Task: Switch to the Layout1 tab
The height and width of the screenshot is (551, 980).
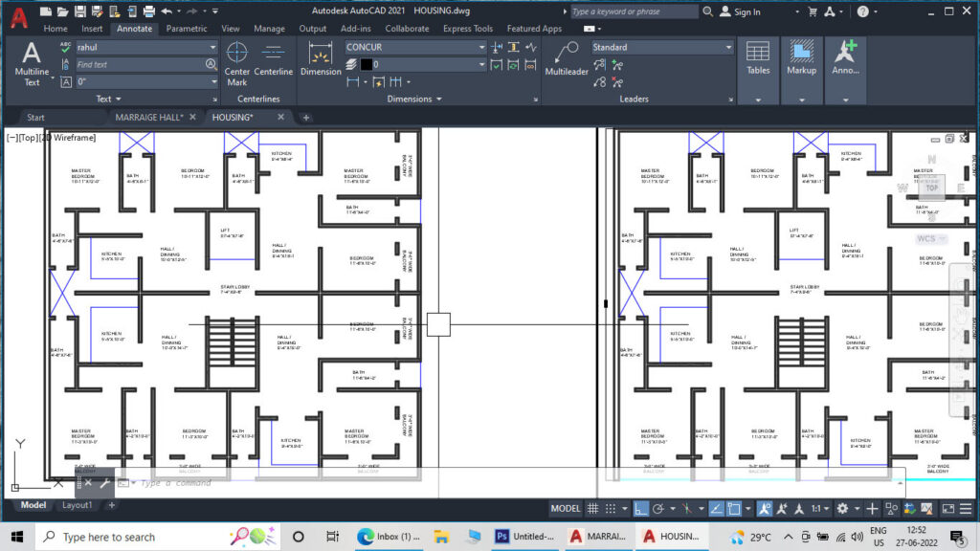Action: tap(77, 505)
